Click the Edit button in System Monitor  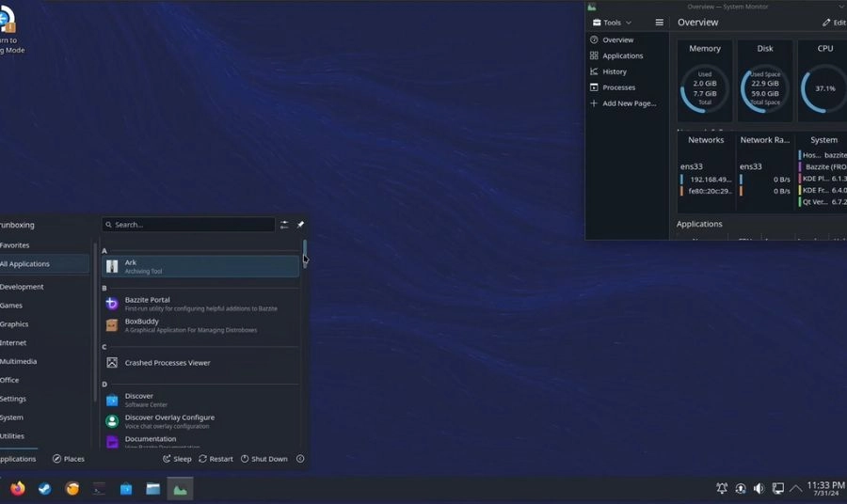click(833, 23)
